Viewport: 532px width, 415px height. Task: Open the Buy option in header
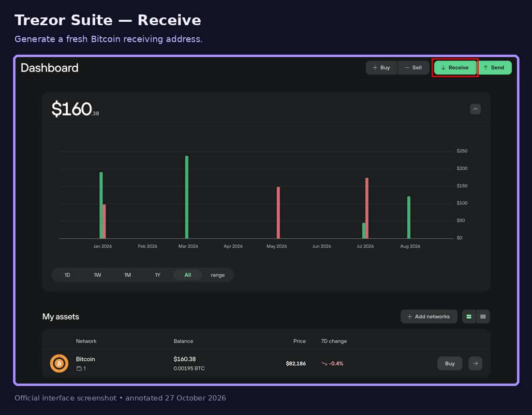click(382, 68)
